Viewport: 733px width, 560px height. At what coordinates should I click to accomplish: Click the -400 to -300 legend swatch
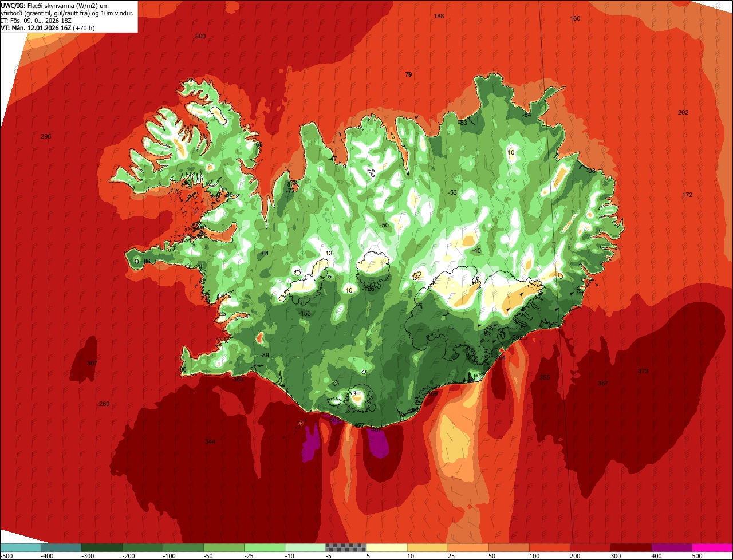pyautogui.click(x=61, y=547)
